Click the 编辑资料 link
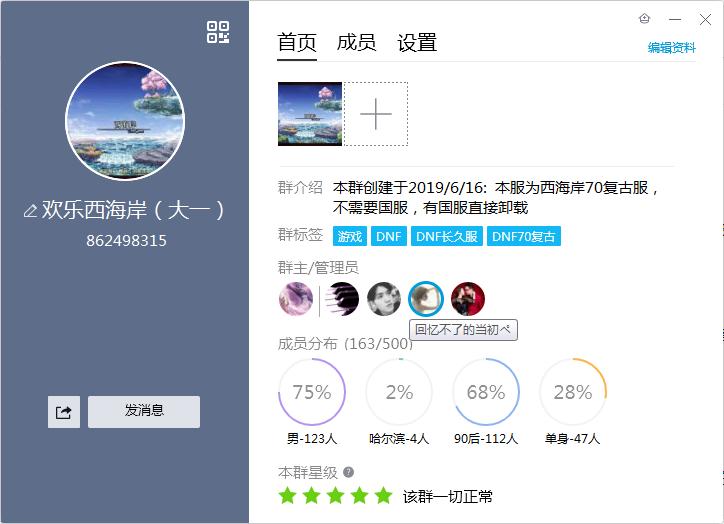The image size is (724, 524). click(671, 48)
